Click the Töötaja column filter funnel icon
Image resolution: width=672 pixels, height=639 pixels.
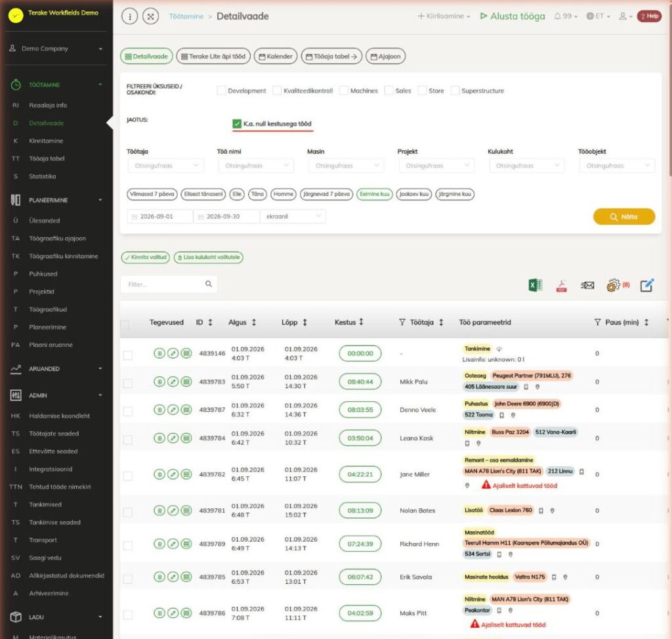click(402, 322)
